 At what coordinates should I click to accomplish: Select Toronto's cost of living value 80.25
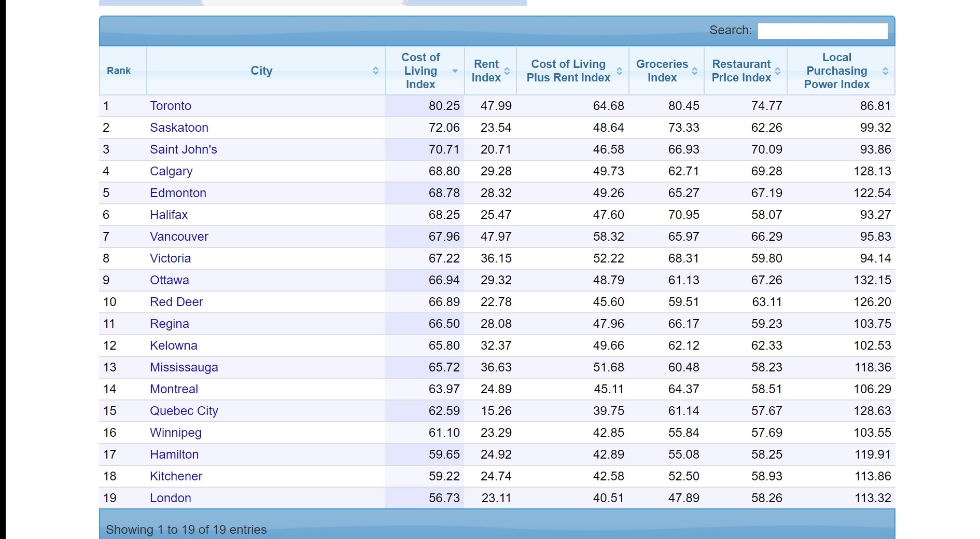point(444,106)
